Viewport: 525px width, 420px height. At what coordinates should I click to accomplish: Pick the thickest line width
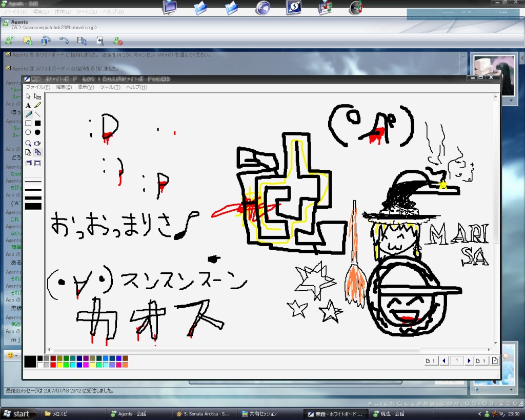[x=33, y=206]
